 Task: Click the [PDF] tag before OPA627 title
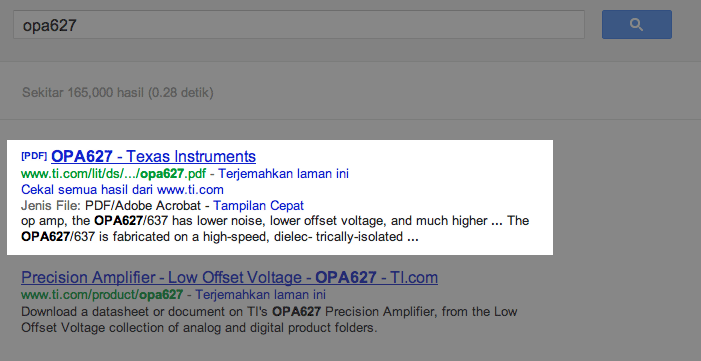[x=34, y=156]
